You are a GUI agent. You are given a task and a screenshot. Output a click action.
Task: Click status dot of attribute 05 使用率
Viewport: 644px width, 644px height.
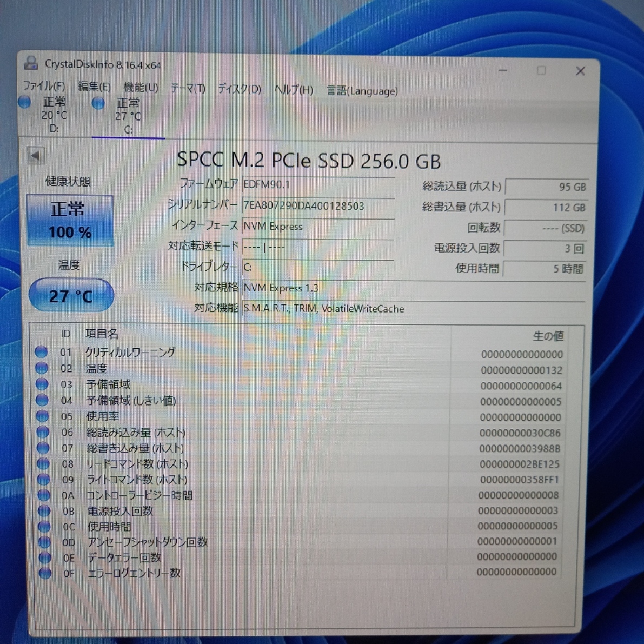pyautogui.click(x=42, y=416)
